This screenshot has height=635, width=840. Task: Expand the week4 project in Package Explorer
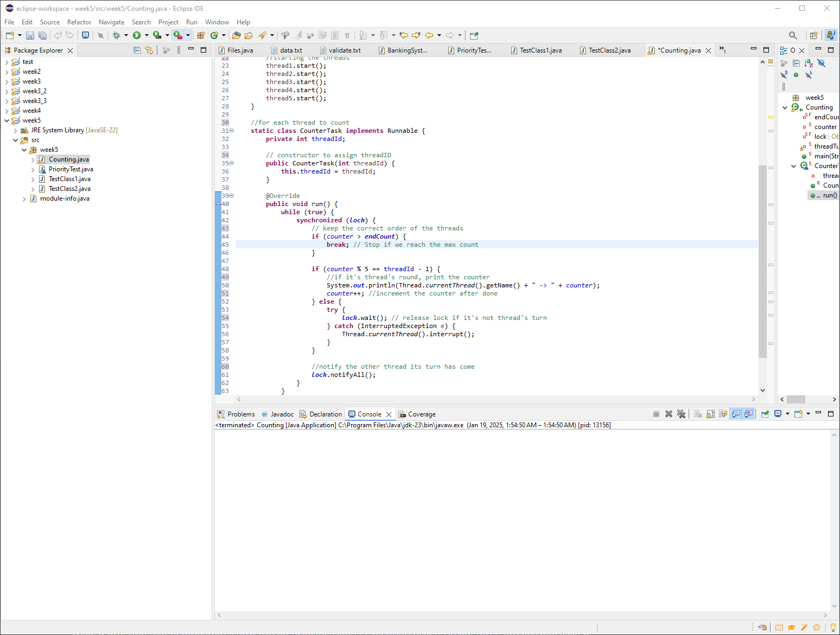(7, 111)
